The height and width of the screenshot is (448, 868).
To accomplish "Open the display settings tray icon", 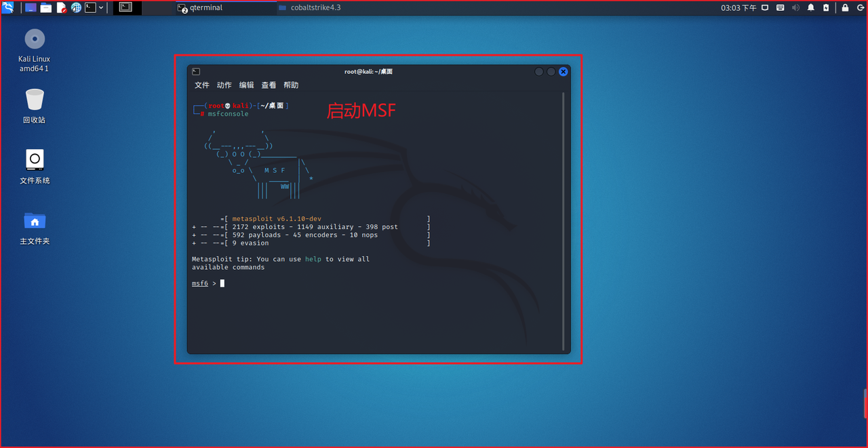I will point(766,7).
